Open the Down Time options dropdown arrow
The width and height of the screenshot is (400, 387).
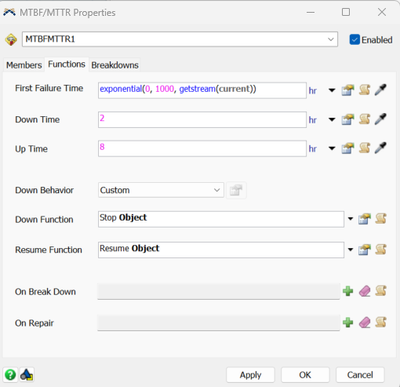point(332,120)
